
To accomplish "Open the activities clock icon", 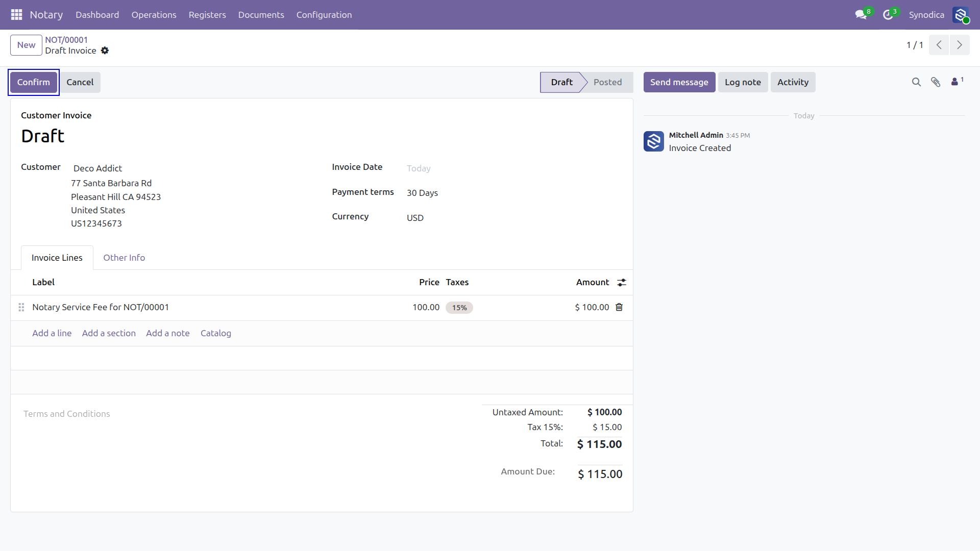I will (x=888, y=15).
